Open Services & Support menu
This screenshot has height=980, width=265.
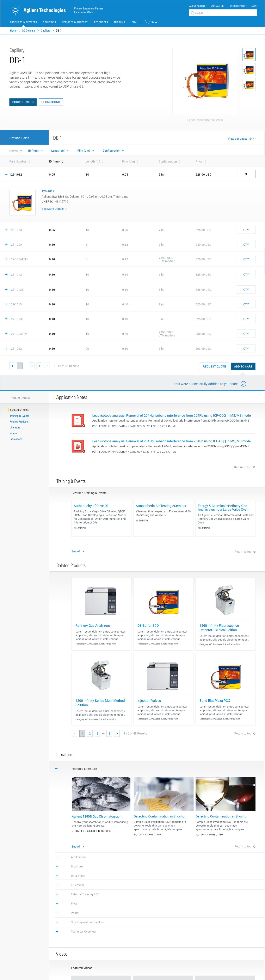click(x=75, y=23)
